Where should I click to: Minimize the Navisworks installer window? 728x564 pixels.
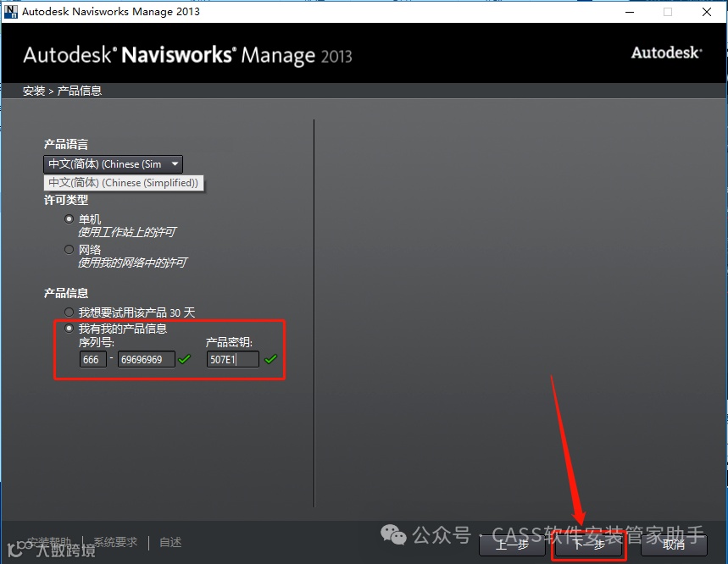coord(630,12)
